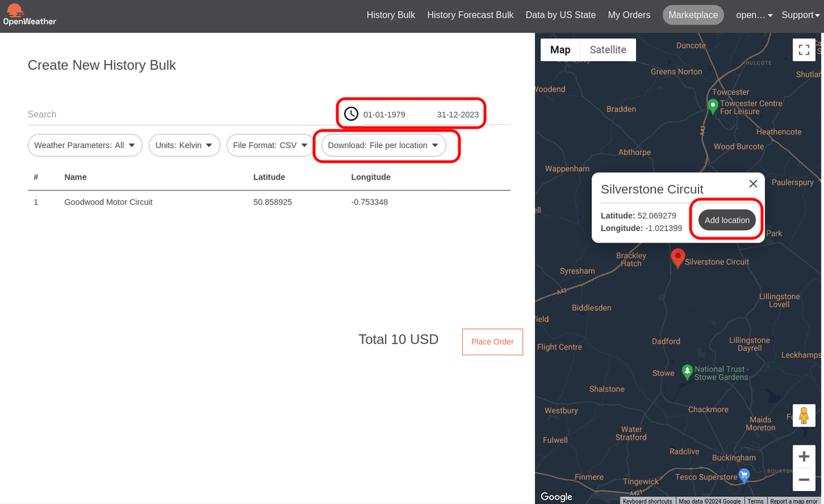Click the Street View pegman icon

(x=803, y=415)
